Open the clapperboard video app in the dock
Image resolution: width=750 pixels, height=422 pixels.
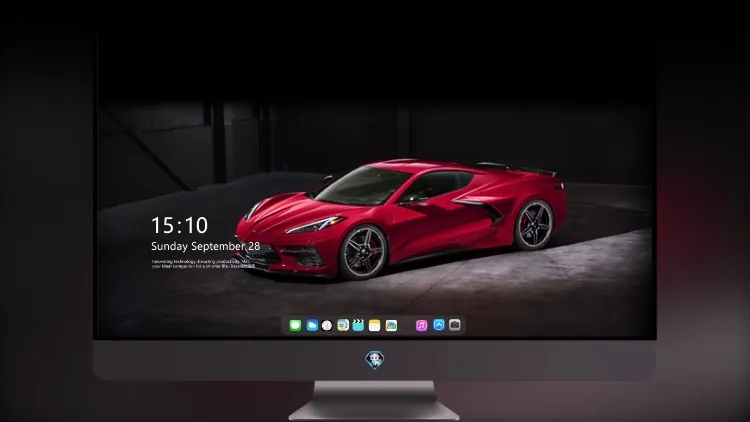click(x=358, y=325)
